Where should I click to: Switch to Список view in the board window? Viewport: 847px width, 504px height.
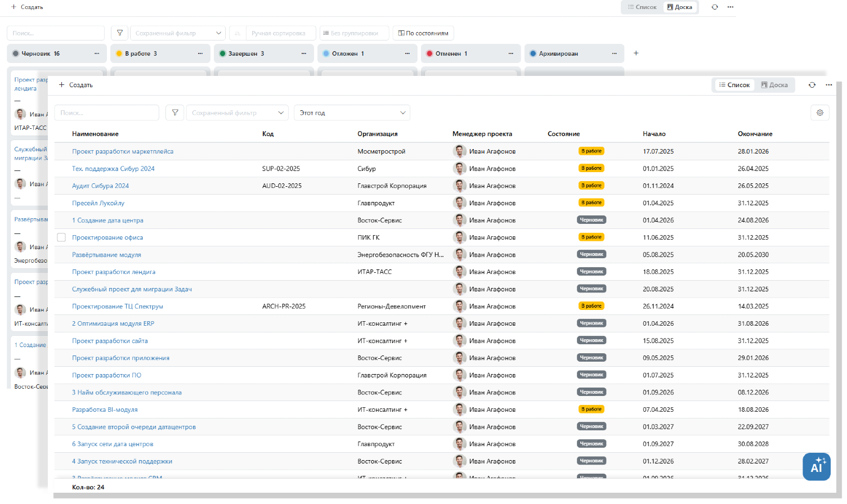point(642,7)
